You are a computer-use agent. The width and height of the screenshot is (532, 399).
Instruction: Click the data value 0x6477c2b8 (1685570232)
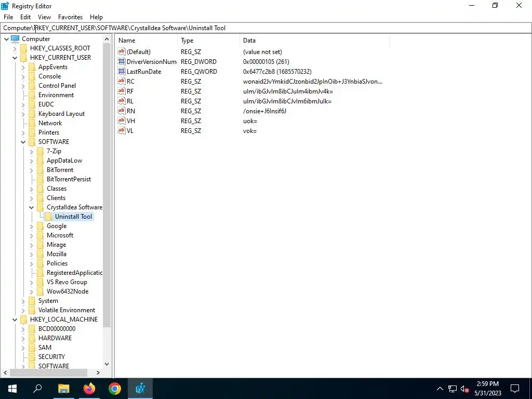[x=277, y=72]
